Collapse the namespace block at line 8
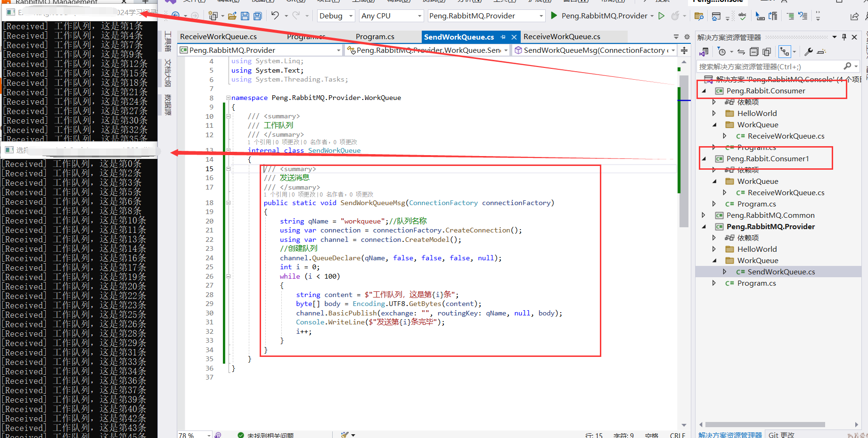This screenshot has height=438, width=868. pyautogui.click(x=228, y=98)
